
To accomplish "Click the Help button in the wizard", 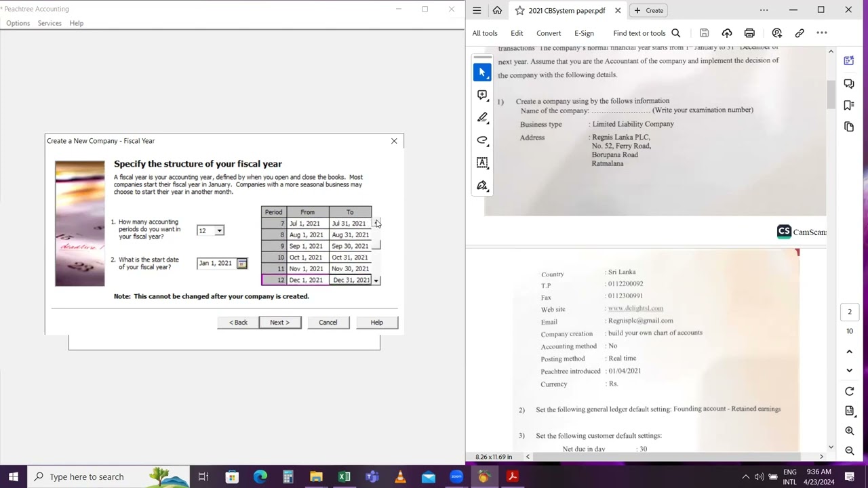I will tap(376, 323).
